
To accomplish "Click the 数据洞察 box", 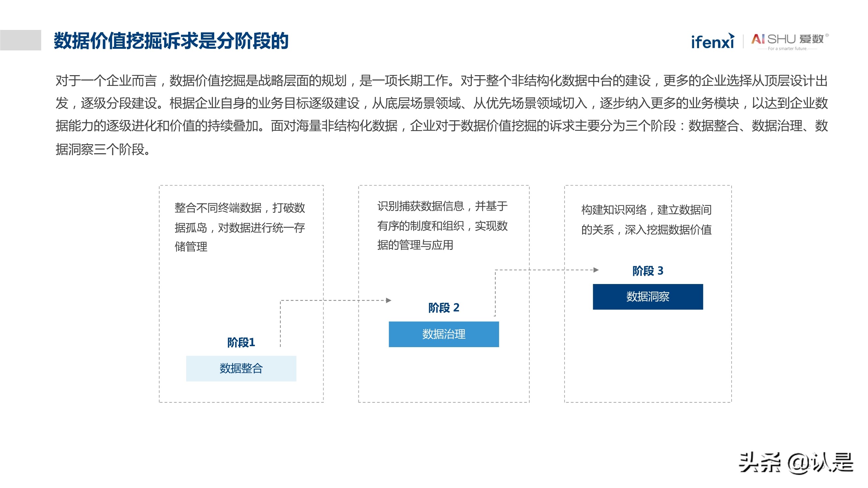I will (648, 297).
